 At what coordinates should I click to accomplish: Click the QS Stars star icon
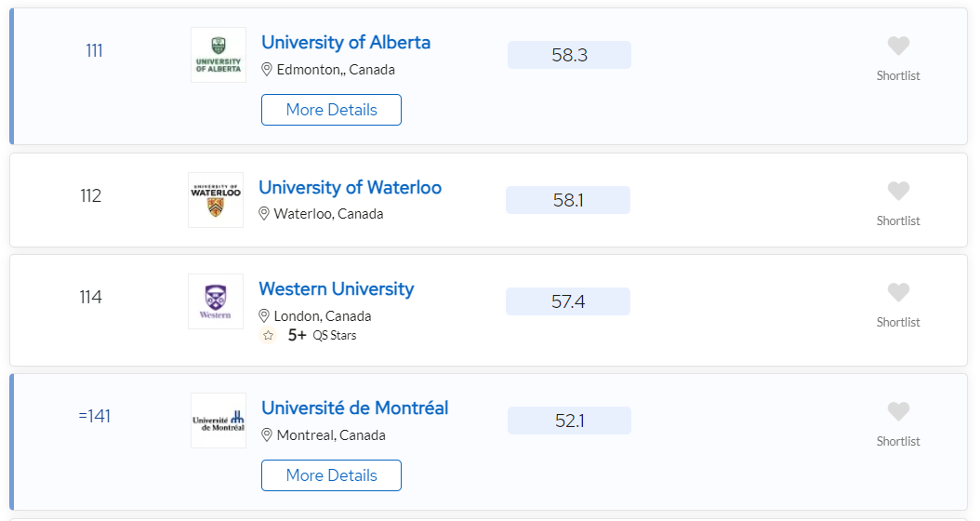268,335
